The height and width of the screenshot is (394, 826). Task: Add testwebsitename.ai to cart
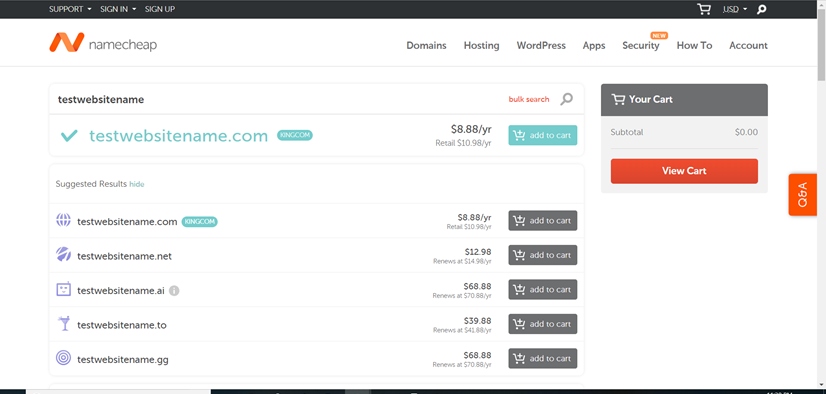(543, 290)
